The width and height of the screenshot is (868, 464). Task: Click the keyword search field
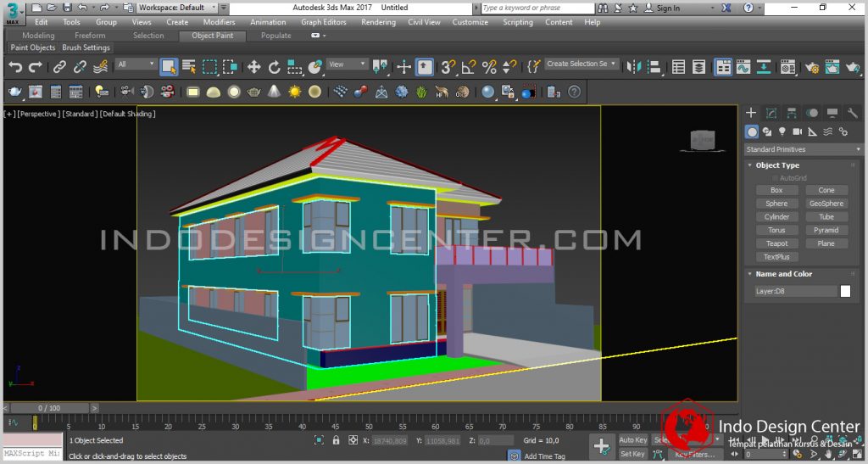pos(537,8)
